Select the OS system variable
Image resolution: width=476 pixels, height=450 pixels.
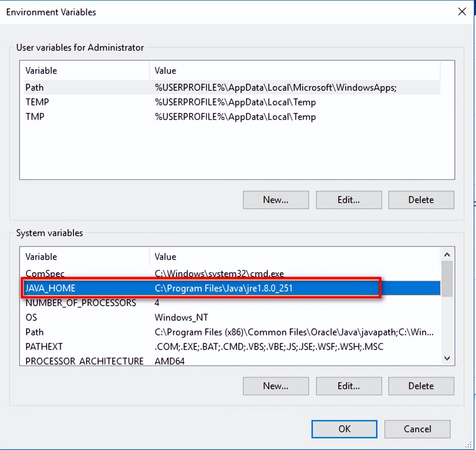click(232, 317)
